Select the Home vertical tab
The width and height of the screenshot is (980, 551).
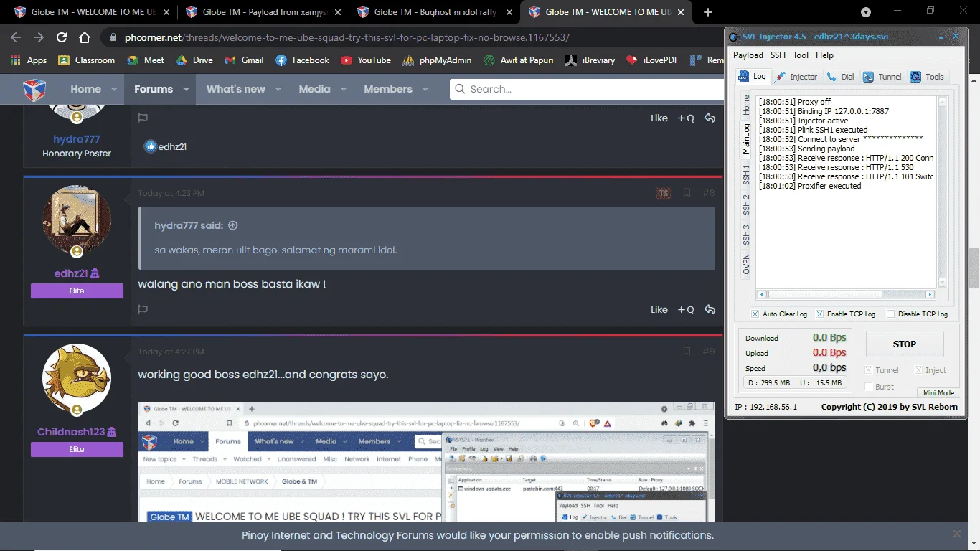[x=746, y=105]
